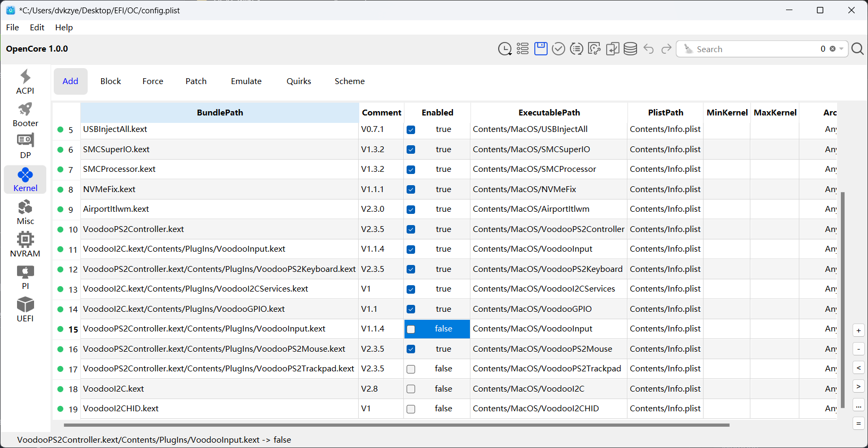Open the Misc section in the sidebar

pyautogui.click(x=25, y=212)
